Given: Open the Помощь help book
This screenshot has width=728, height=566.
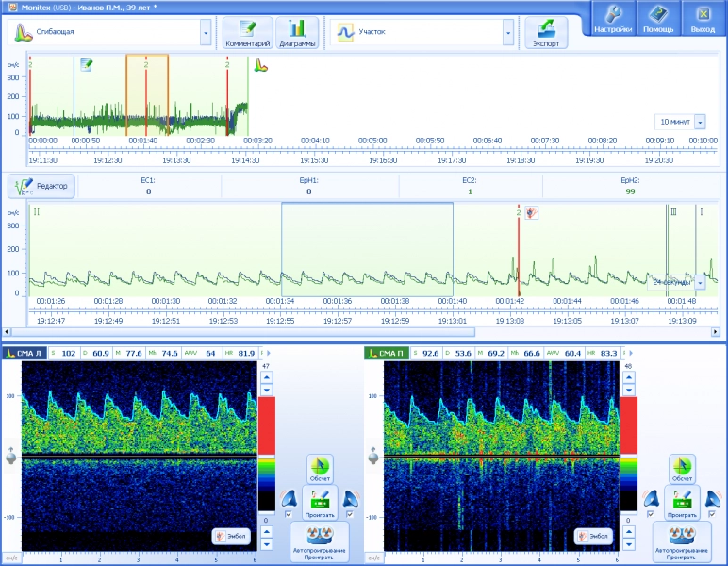Looking at the screenshot, I should click(657, 19).
